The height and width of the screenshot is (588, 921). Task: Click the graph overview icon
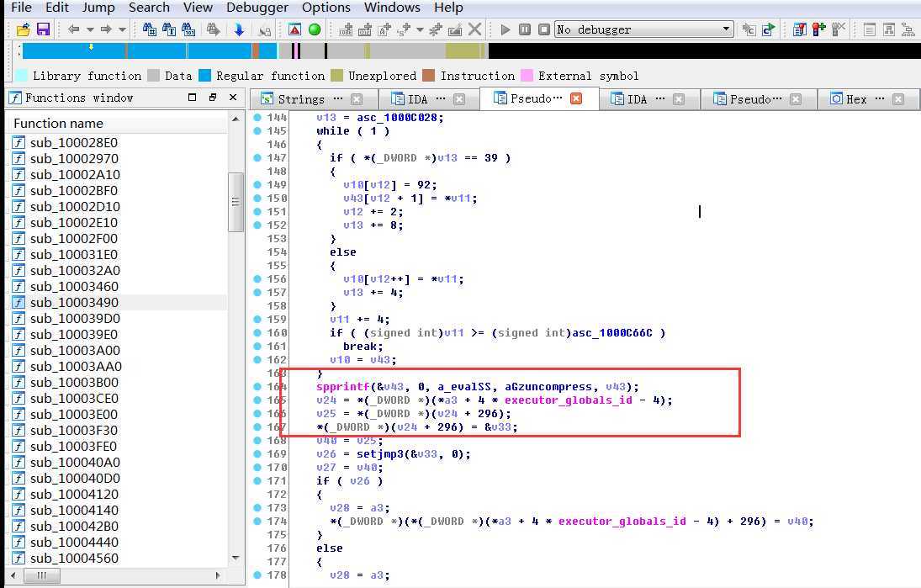(889, 29)
